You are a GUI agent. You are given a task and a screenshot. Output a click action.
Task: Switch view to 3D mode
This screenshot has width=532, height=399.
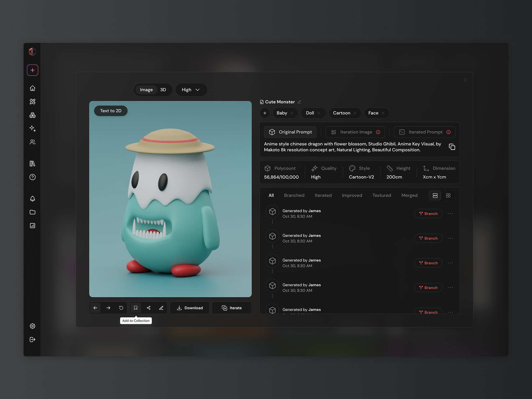163,90
